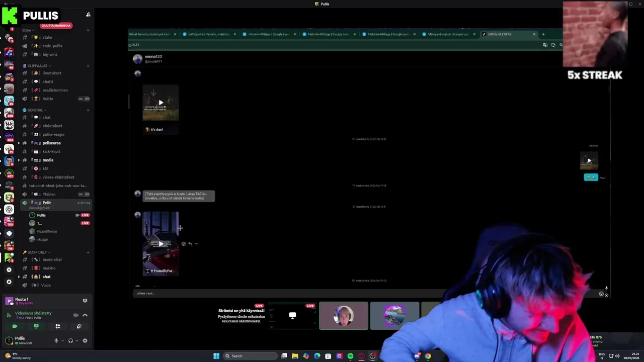Play the 'it's dan!' TikTok video
This screenshot has height=362, width=644.
tap(160, 103)
